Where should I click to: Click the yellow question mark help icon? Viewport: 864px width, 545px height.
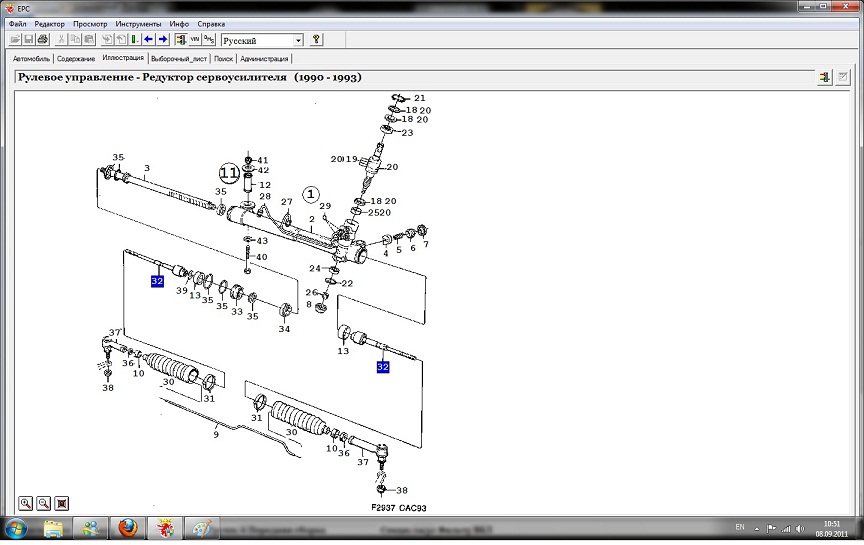(316, 40)
